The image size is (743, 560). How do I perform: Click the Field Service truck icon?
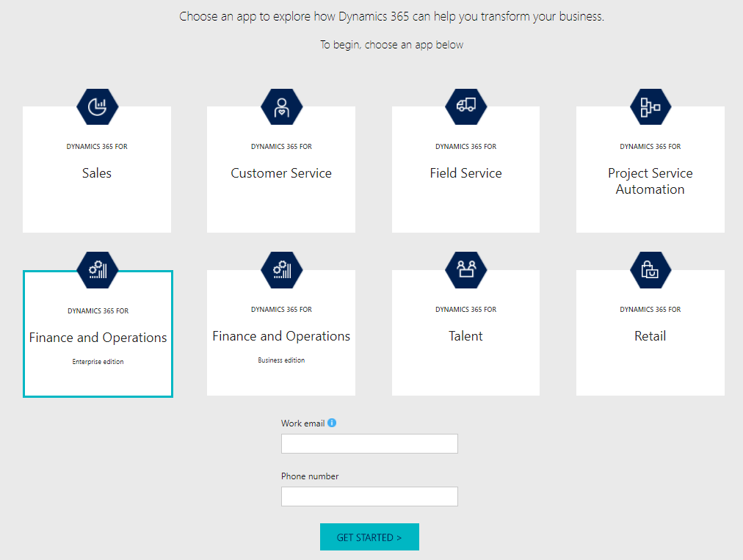[465, 106]
